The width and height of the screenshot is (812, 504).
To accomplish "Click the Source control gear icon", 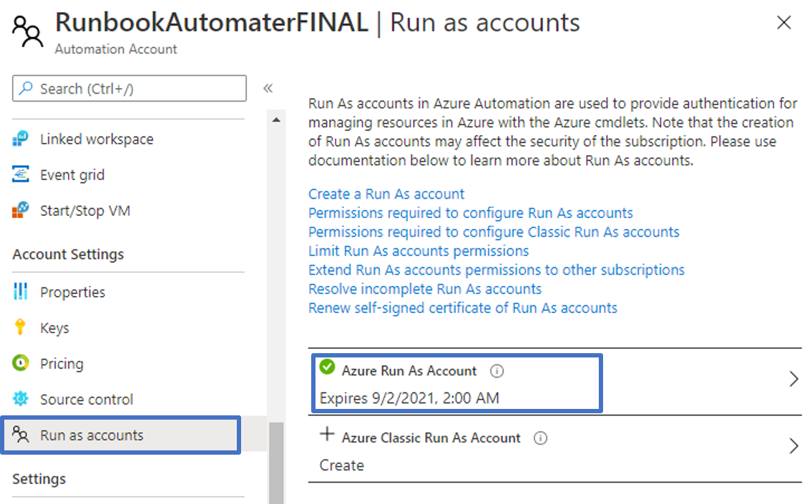I will [x=20, y=398].
